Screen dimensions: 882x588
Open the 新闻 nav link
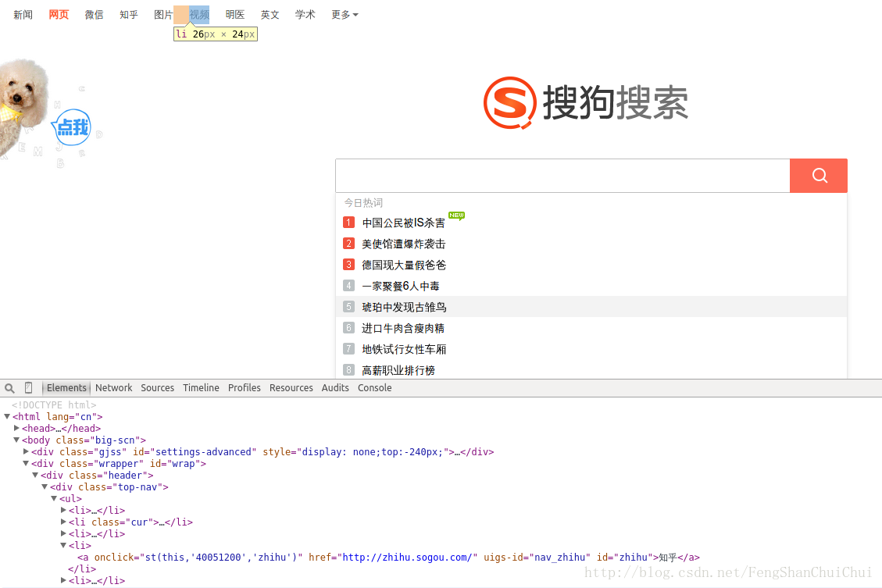pyautogui.click(x=23, y=15)
